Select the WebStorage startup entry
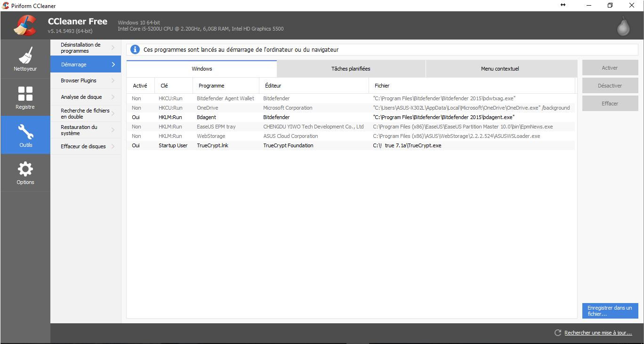This screenshot has height=344, width=644. (x=351, y=136)
